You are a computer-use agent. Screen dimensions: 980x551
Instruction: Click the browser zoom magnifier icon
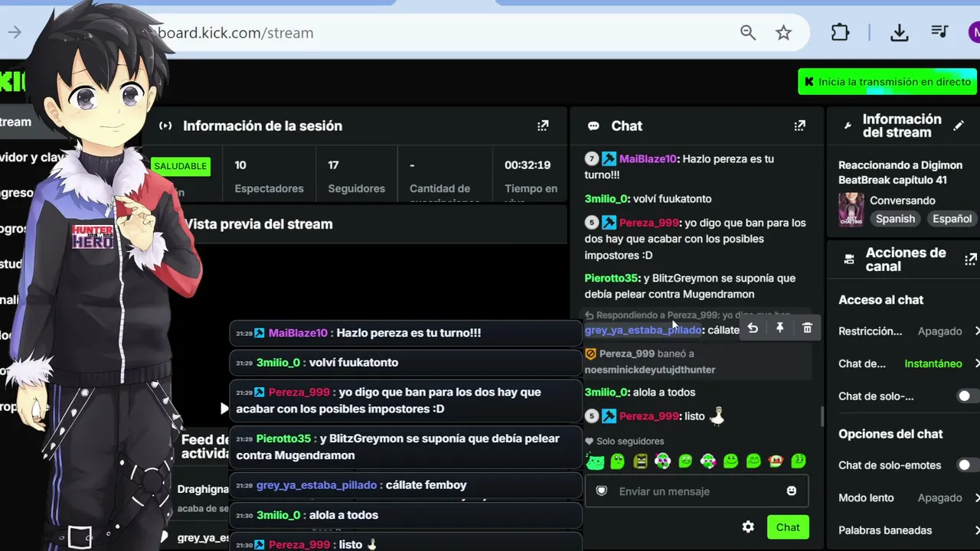(x=748, y=33)
